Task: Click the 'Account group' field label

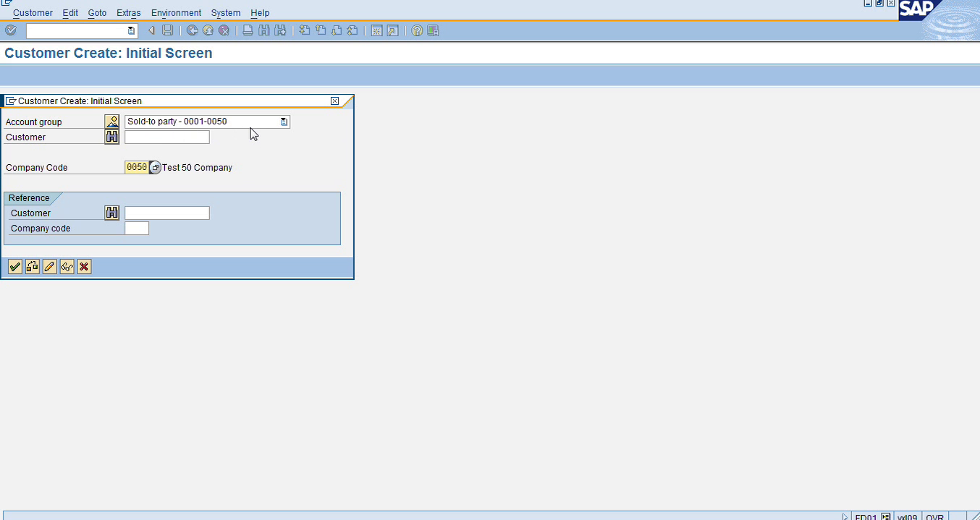Action: pos(34,122)
